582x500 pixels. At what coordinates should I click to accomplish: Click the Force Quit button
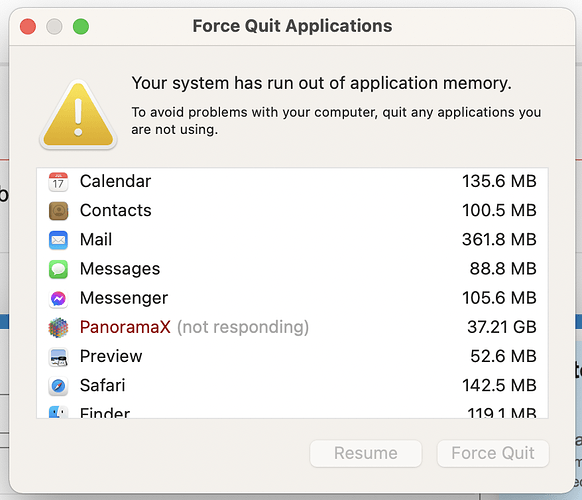tap(493, 454)
